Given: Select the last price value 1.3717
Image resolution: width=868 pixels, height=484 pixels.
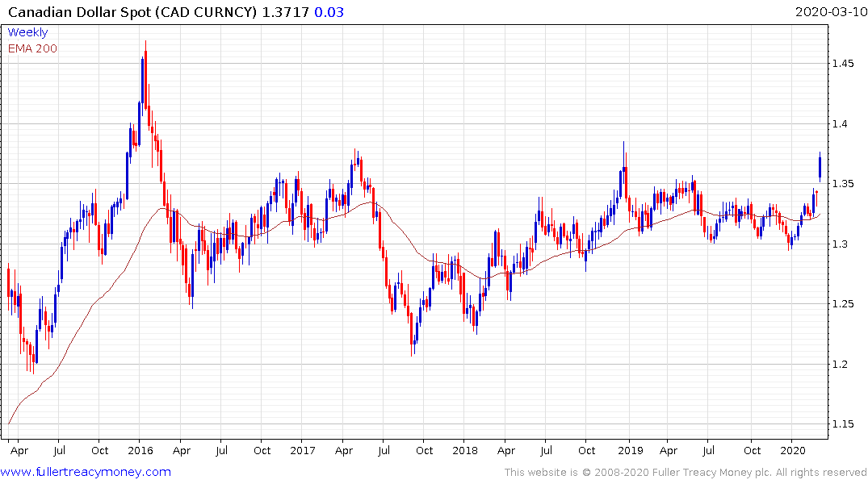Looking at the screenshot, I should [x=285, y=12].
